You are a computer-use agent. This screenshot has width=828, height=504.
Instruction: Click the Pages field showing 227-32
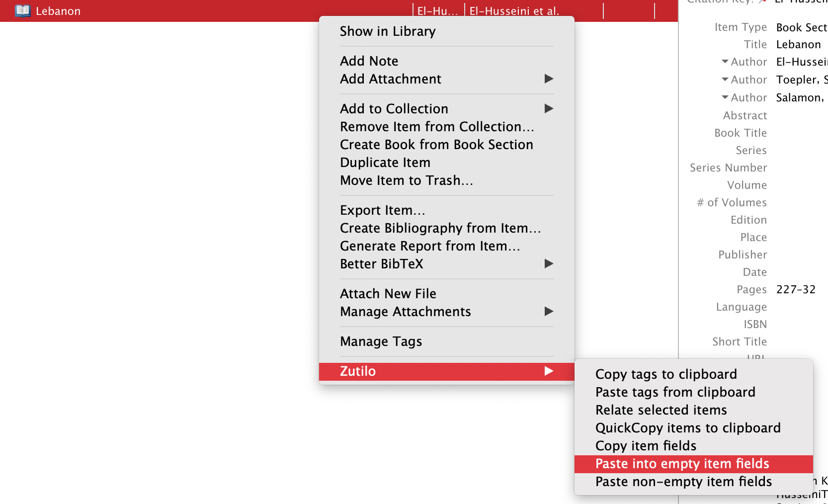click(x=796, y=289)
